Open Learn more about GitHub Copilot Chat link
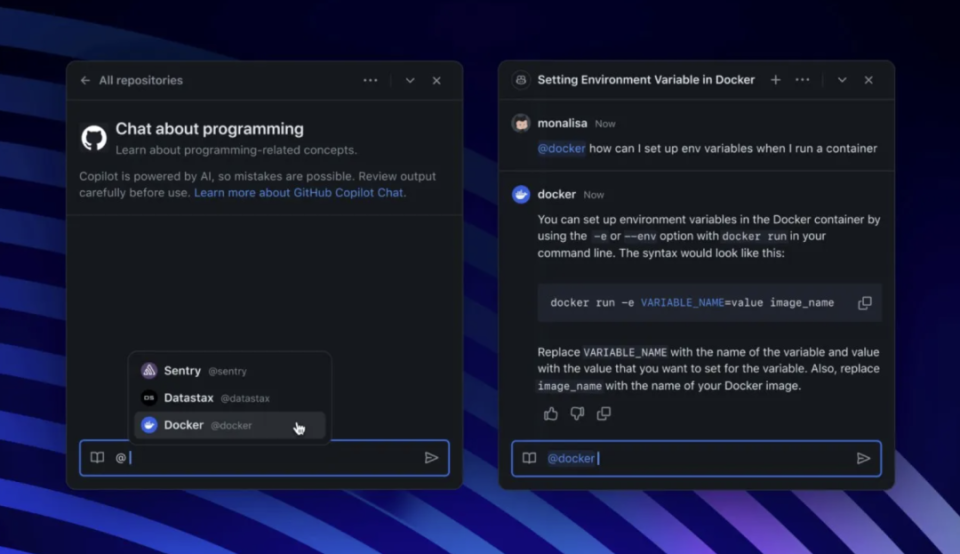Screen dimensions: 960x554 pos(299,193)
